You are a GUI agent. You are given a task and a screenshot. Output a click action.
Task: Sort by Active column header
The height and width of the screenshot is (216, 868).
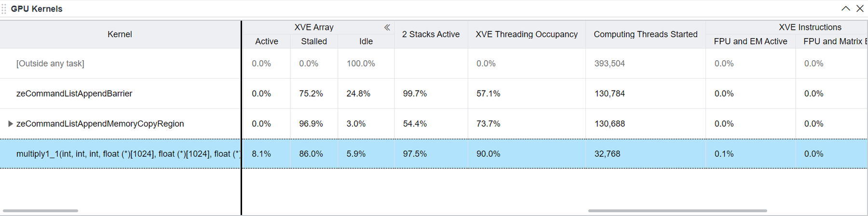point(266,41)
